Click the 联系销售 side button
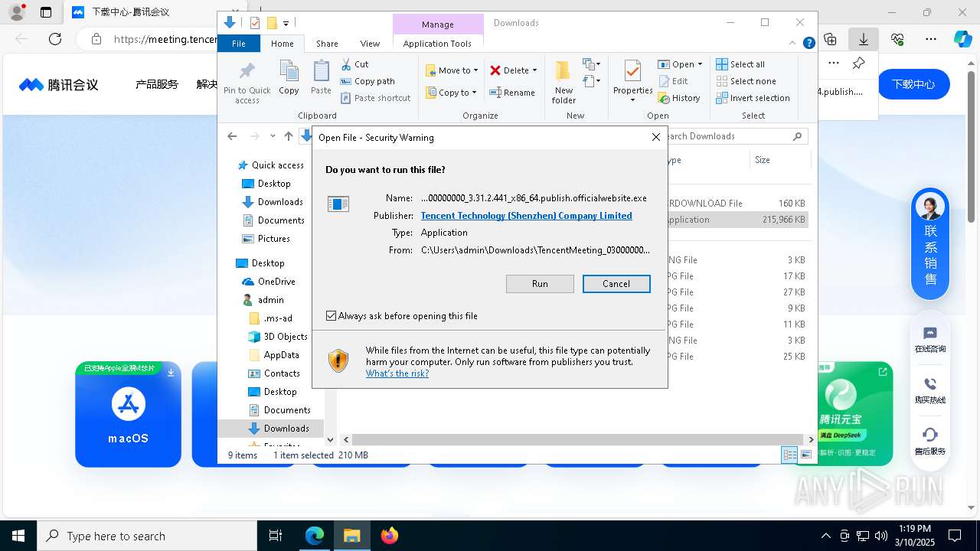The width and height of the screenshot is (980, 551). [x=930, y=243]
